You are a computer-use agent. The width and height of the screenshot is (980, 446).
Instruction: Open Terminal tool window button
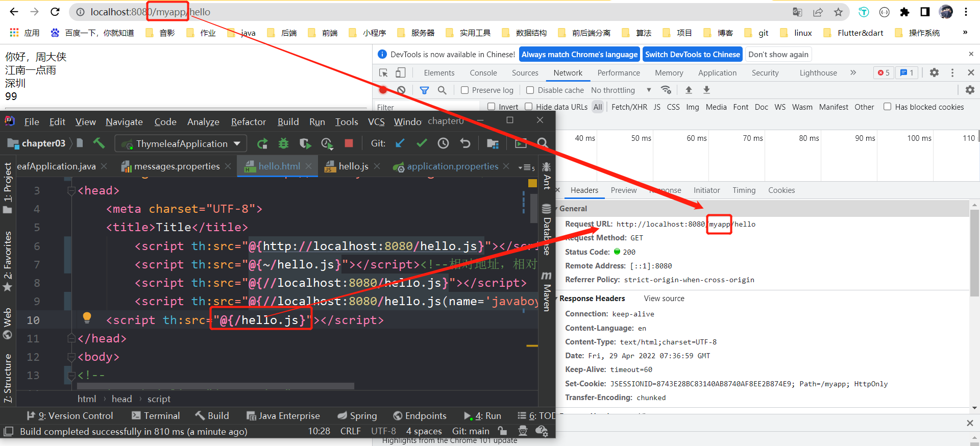point(156,416)
